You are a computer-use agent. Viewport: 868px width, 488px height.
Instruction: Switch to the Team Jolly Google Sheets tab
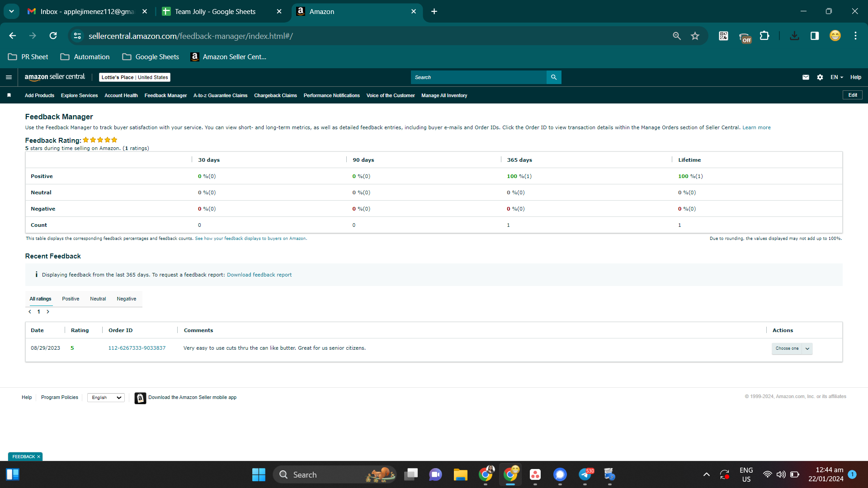point(222,11)
